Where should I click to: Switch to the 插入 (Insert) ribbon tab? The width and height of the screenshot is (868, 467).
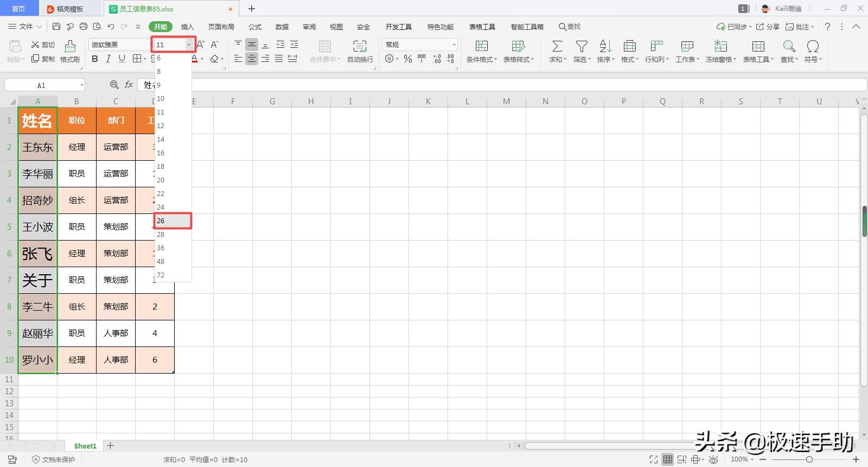(x=187, y=27)
